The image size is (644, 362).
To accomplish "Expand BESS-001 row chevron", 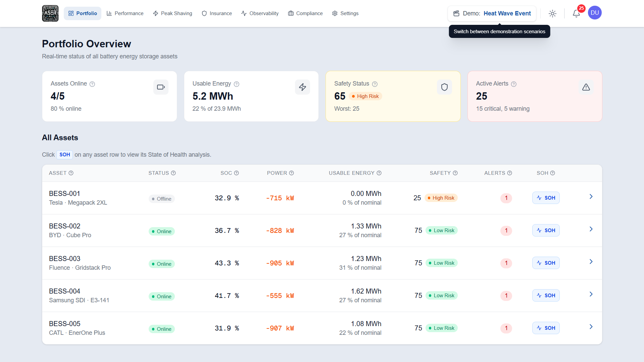I will click(591, 197).
